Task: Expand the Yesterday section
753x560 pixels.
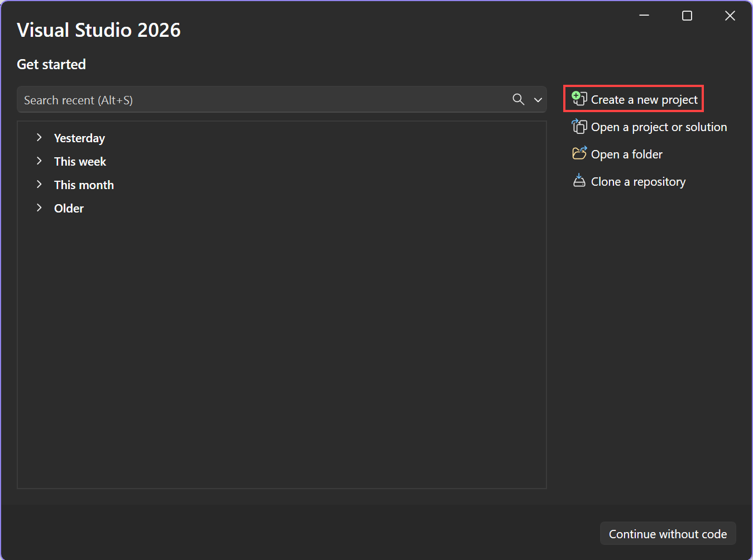Action: 39,137
